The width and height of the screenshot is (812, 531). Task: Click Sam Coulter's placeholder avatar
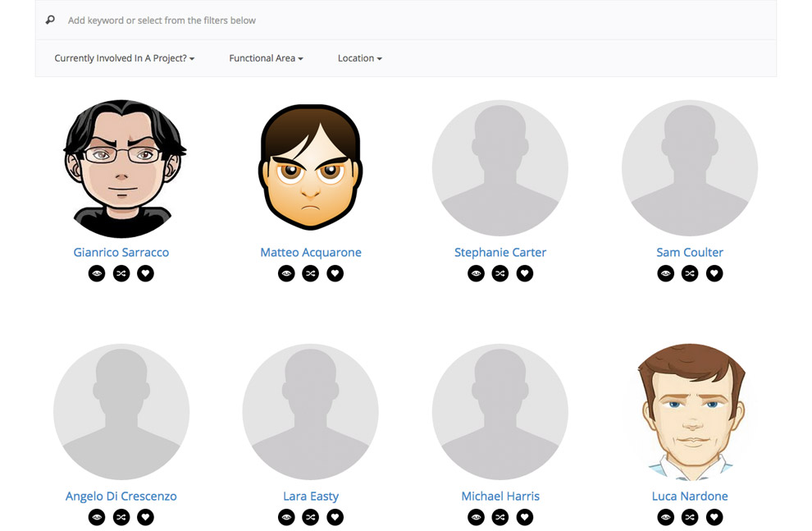point(690,168)
